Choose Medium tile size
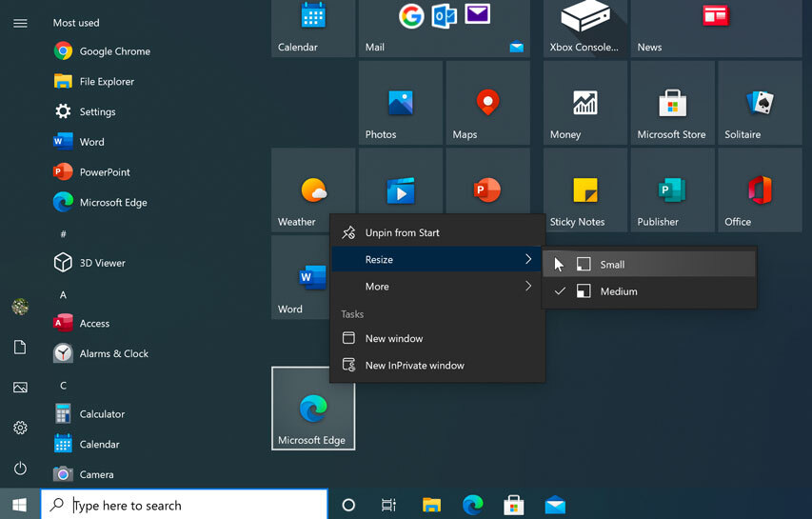812x519 pixels. (649, 291)
